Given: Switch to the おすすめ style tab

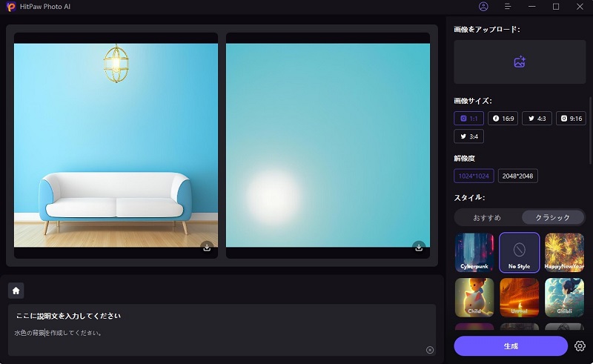Looking at the screenshot, I should [487, 217].
